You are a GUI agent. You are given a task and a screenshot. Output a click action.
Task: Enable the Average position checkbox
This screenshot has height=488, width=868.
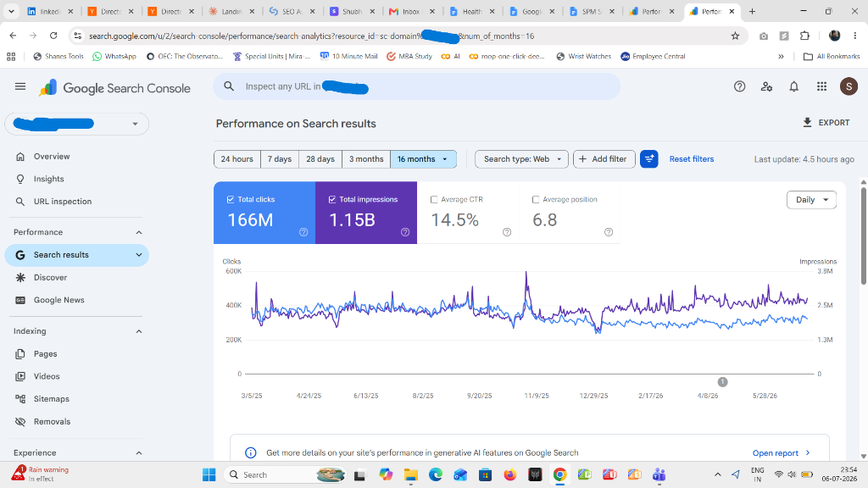tap(536, 199)
